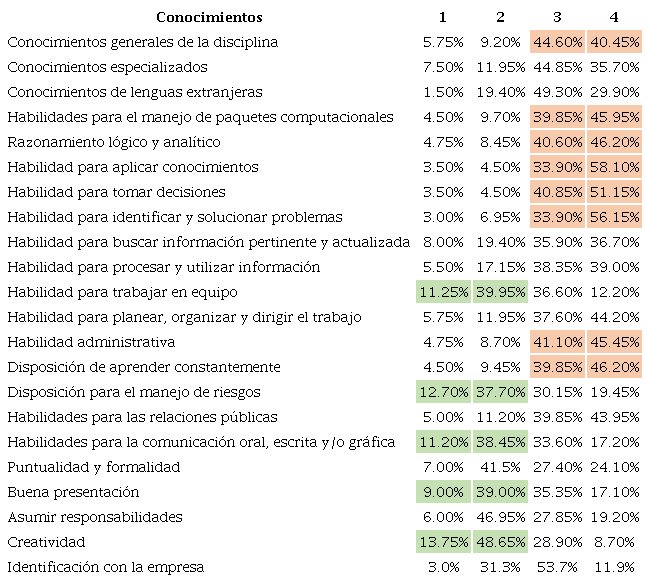The width and height of the screenshot is (647, 583).
Task: Select the green-highlighted 48.65% cell
Action: (500, 542)
